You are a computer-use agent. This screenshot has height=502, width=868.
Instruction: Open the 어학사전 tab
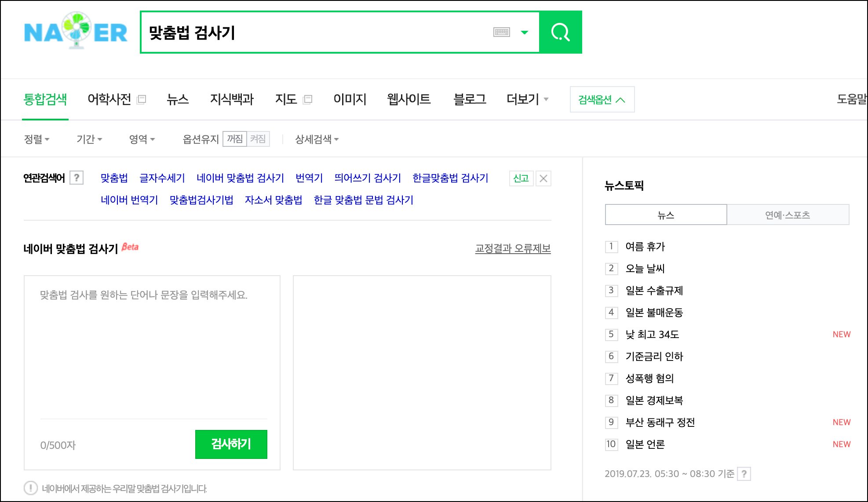click(109, 99)
